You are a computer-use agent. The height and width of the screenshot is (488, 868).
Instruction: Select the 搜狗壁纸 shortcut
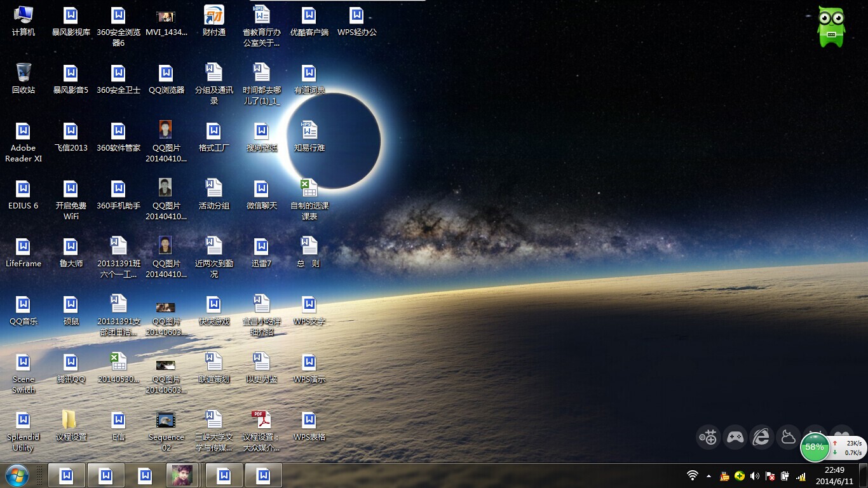coord(262,137)
